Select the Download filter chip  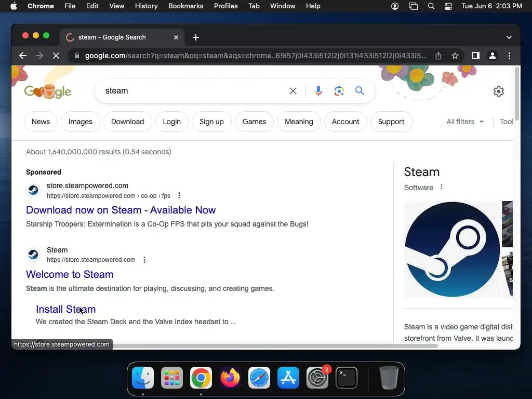tap(128, 122)
